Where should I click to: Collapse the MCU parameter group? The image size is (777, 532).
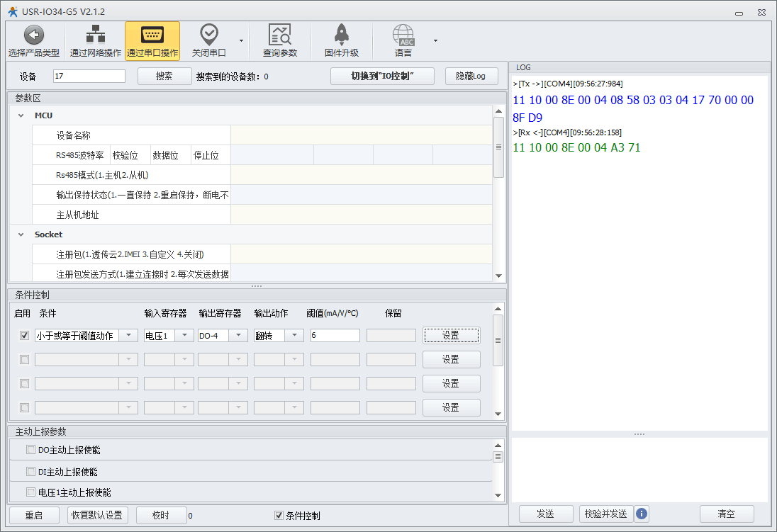pyautogui.click(x=21, y=115)
